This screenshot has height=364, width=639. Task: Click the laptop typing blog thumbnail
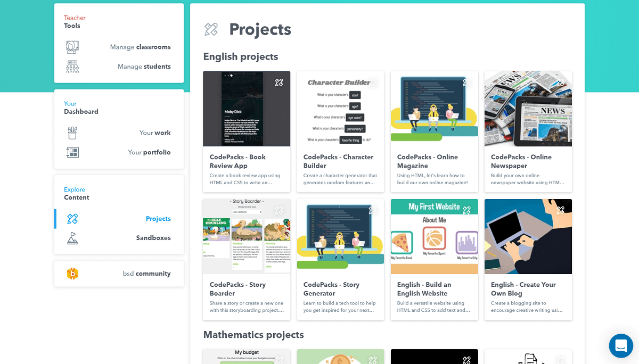(x=528, y=236)
